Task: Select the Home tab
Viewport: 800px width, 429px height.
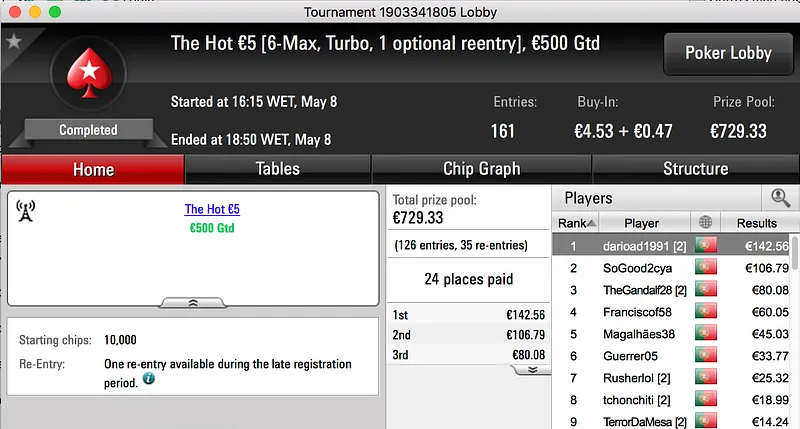Action: (93, 169)
